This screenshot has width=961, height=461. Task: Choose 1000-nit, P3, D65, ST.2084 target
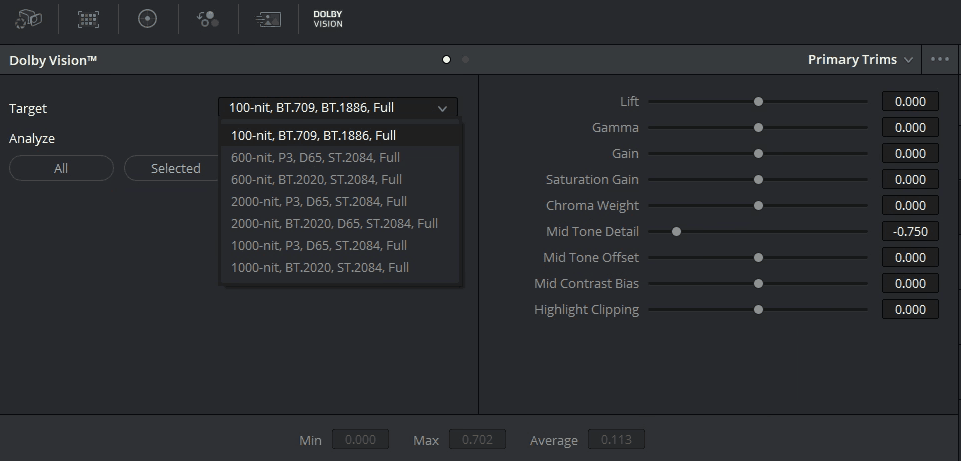click(340, 246)
